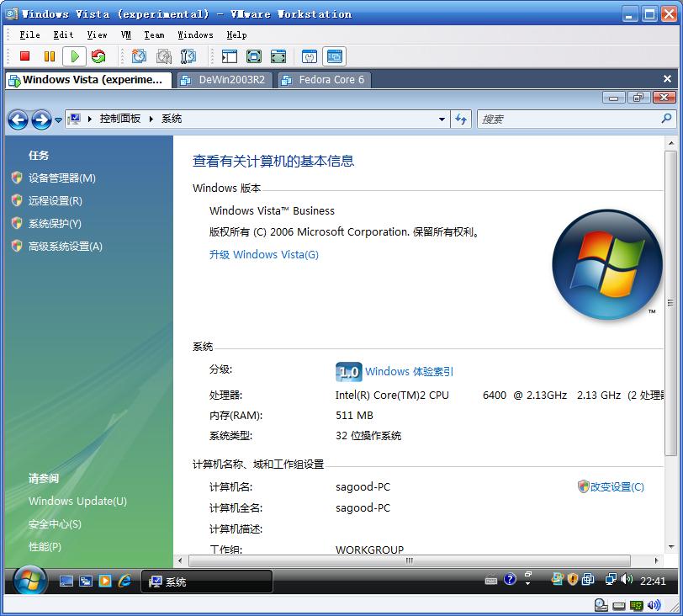
Task: Select the Windows Vista (experimental) tab
Action: [x=88, y=80]
